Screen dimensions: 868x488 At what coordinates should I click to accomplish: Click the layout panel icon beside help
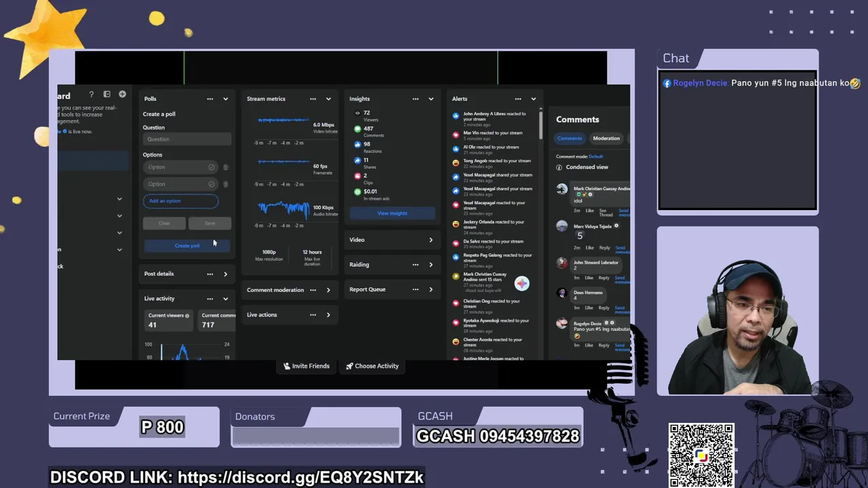click(106, 94)
